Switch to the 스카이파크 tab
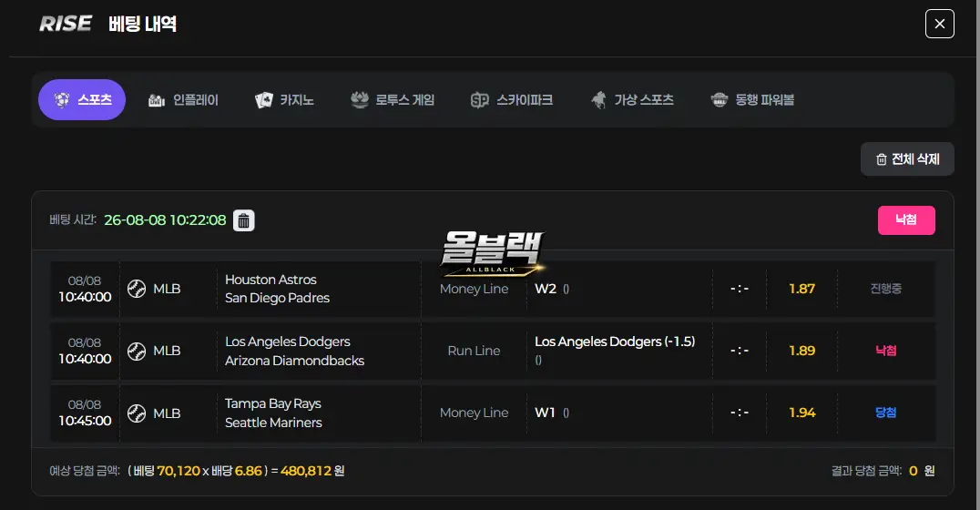 (x=511, y=100)
